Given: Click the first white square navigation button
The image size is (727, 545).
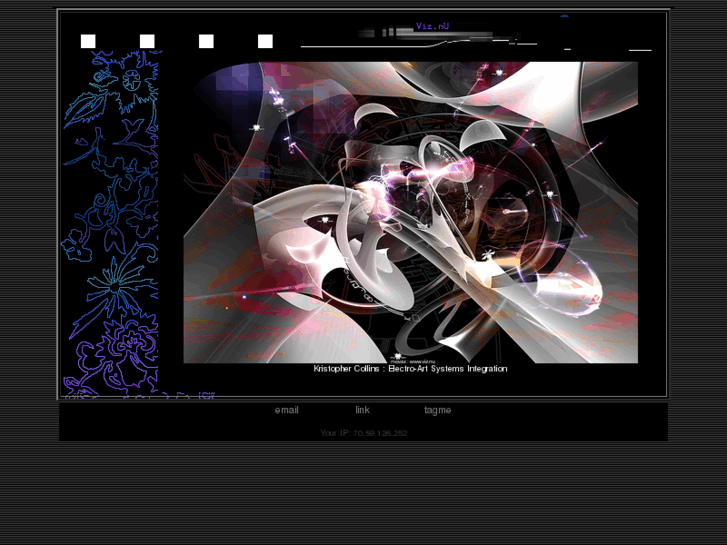Looking at the screenshot, I should pos(88,41).
